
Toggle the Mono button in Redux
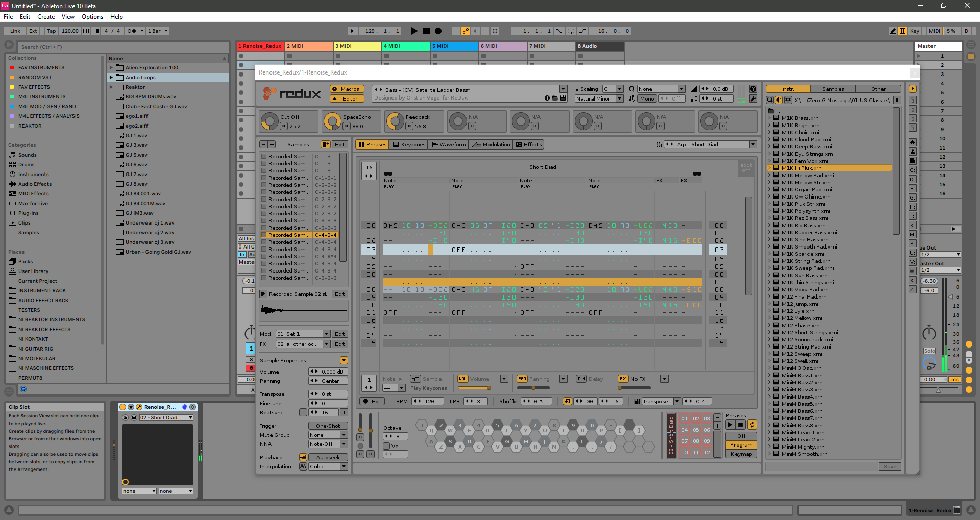(647, 98)
